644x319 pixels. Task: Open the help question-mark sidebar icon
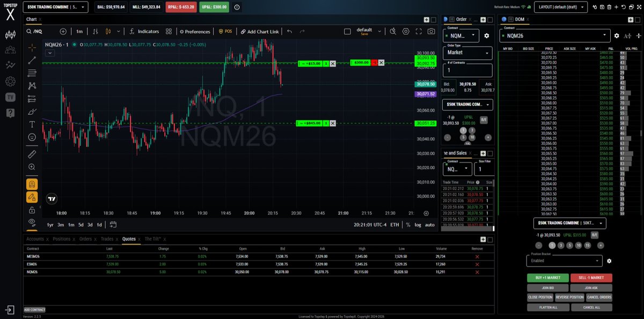[x=10, y=113]
